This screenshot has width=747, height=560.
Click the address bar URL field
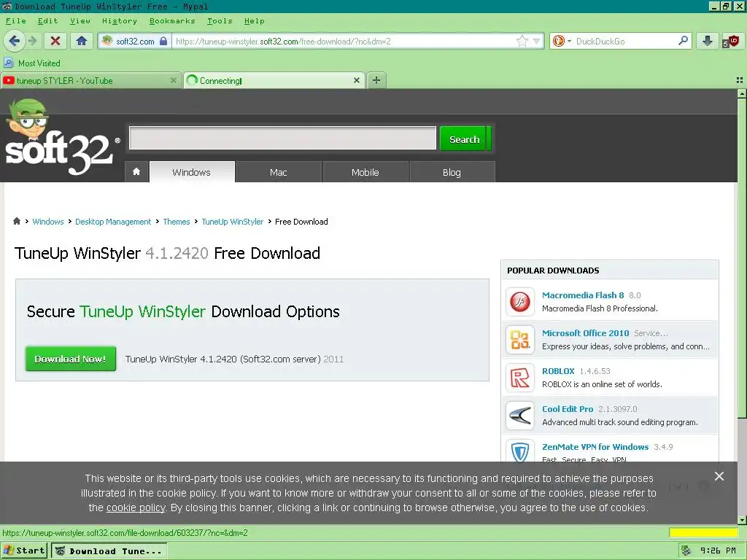[343, 42]
